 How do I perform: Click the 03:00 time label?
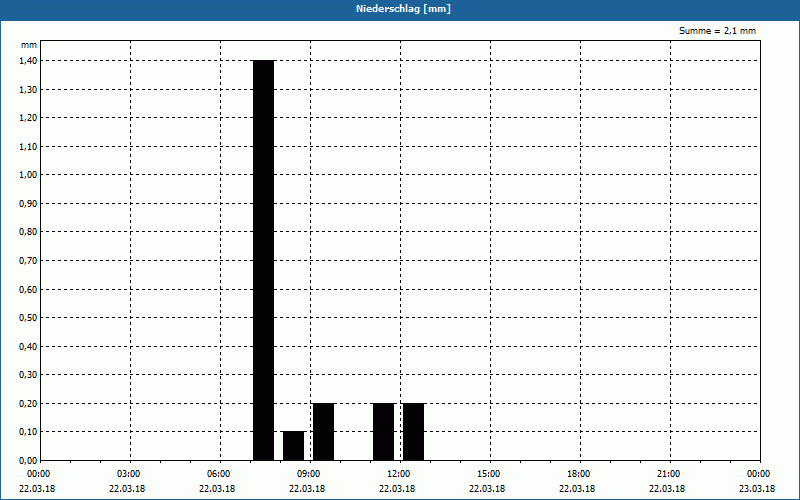(x=129, y=474)
